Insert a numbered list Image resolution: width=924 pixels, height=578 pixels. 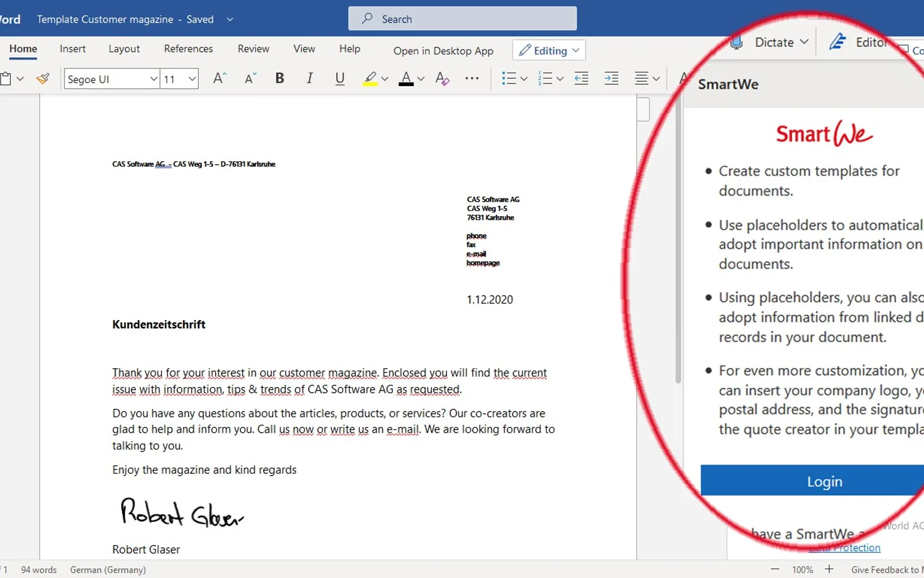[x=545, y=79]
